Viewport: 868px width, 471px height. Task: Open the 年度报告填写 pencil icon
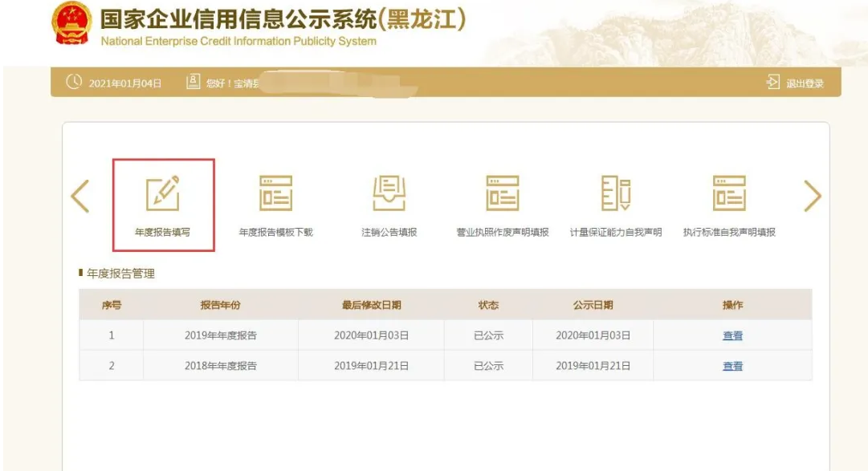tap(163, 193)
